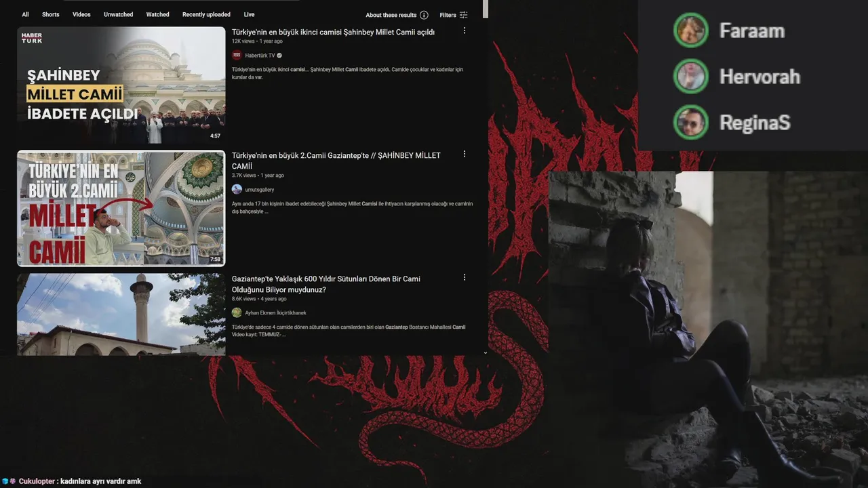Click the chat message 'kadınlara ayrı vardır amk'
This screenshot has width=868, height=488.
tap(101, 481)
